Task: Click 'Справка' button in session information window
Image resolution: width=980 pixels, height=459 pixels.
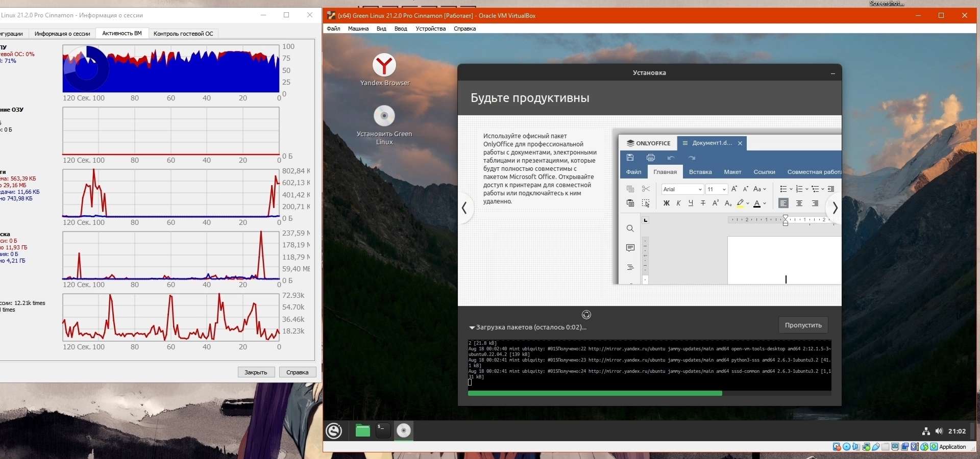Action: (298, 372)
